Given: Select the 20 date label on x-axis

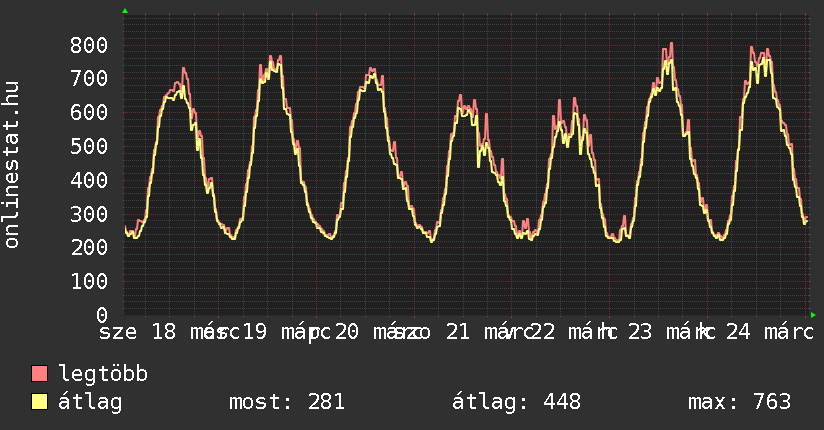Looking at the screenshot, I should pyautogui.click(x=347, y=332).
